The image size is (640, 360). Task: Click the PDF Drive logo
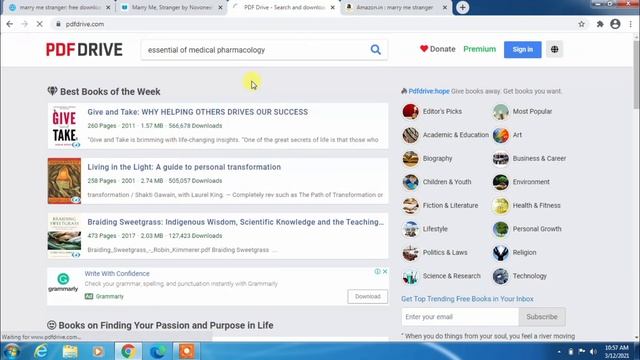84,50
